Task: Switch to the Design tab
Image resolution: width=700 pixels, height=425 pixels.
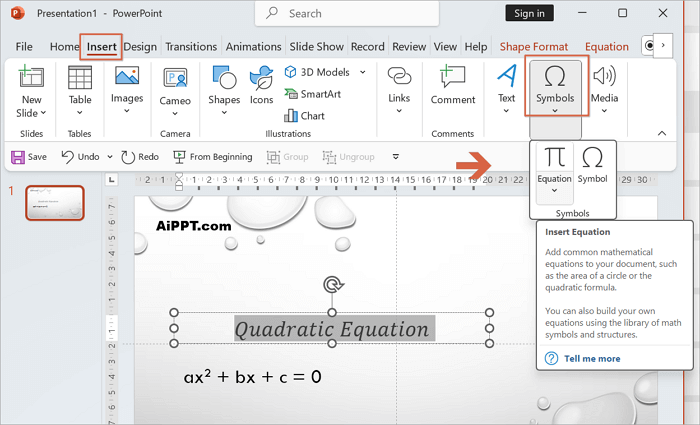Action: coord(140,47)
